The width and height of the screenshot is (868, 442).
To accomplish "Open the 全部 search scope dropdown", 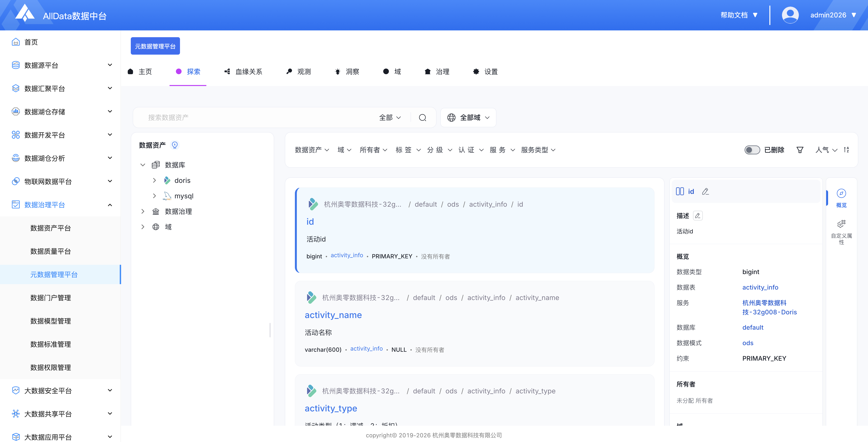I will (390, 118).
